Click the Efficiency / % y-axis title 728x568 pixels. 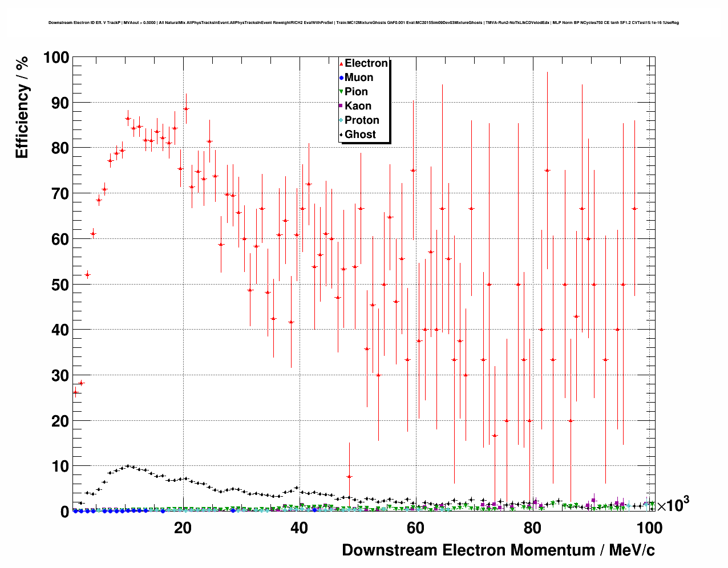pyautogui.click(x=22, y=108)
